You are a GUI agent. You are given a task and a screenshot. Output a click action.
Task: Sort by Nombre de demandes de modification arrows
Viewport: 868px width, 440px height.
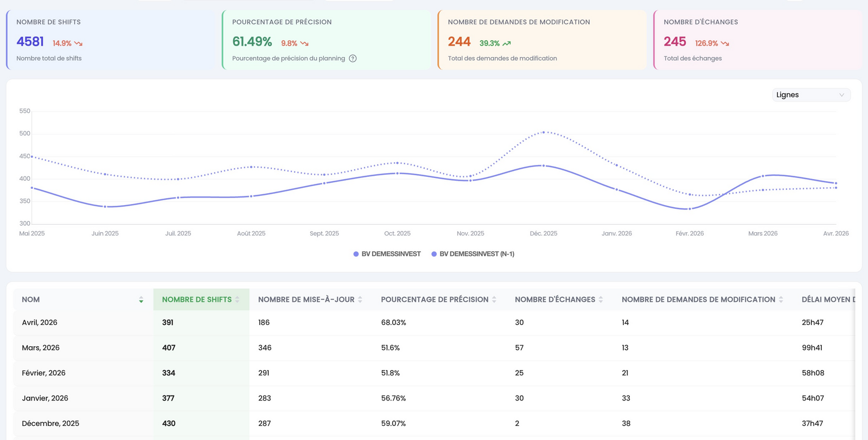pos(781,299)
